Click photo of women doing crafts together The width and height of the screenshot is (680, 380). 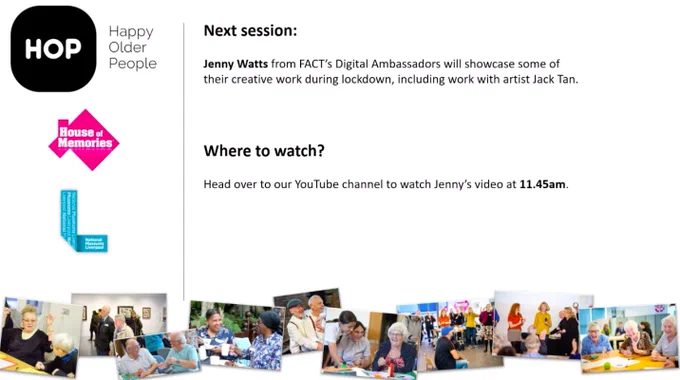point(369,343)
